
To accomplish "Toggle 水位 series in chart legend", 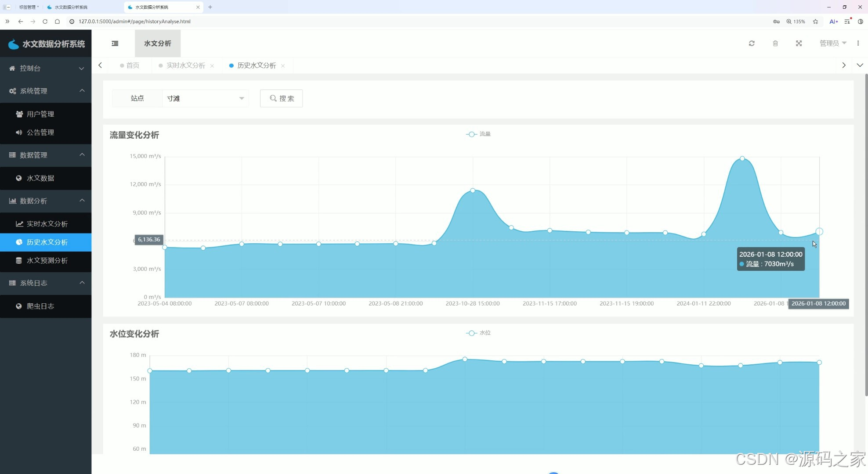I will (478, 333).
